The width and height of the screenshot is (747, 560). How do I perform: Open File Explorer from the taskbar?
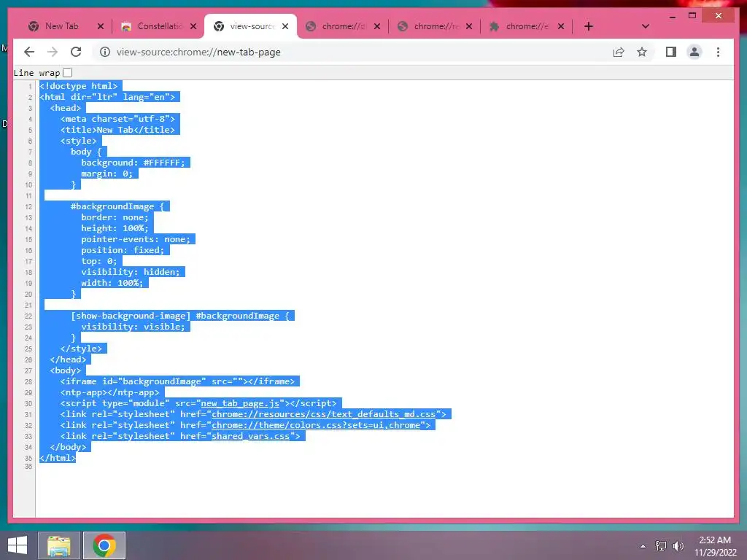click(59, 545)
